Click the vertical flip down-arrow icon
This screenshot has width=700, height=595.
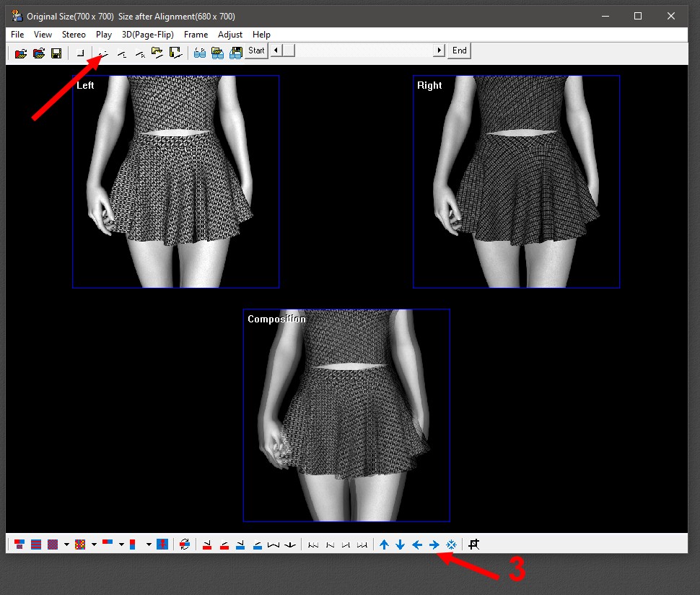tap(290, 545)
